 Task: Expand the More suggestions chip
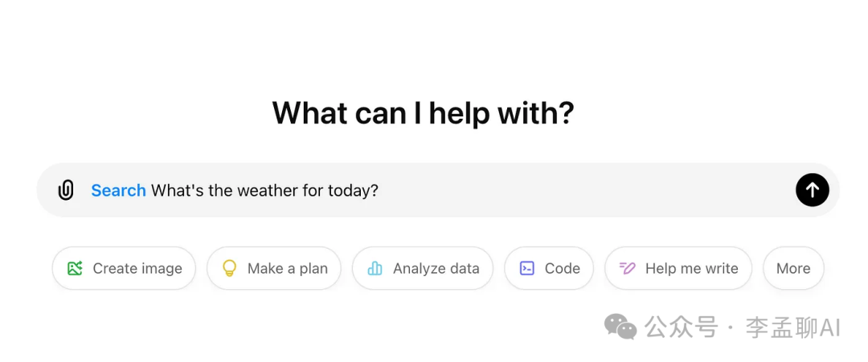[793, 269]
